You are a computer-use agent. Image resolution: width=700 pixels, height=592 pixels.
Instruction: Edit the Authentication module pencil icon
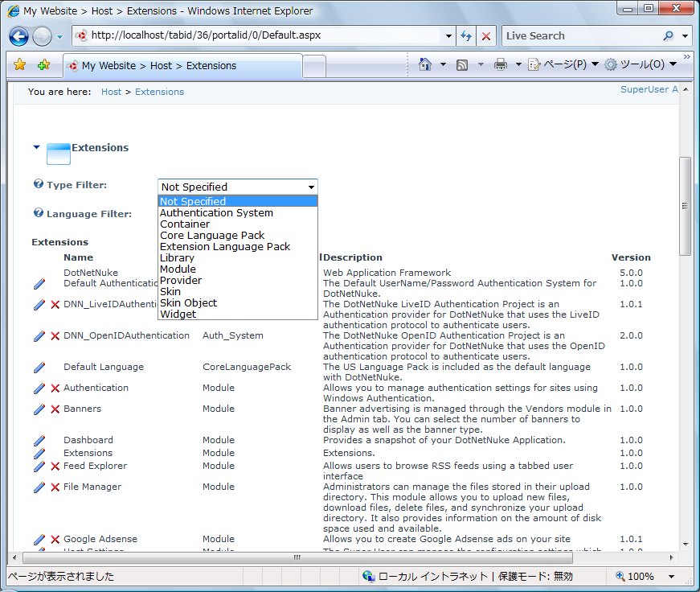click(x=39, y=388)
